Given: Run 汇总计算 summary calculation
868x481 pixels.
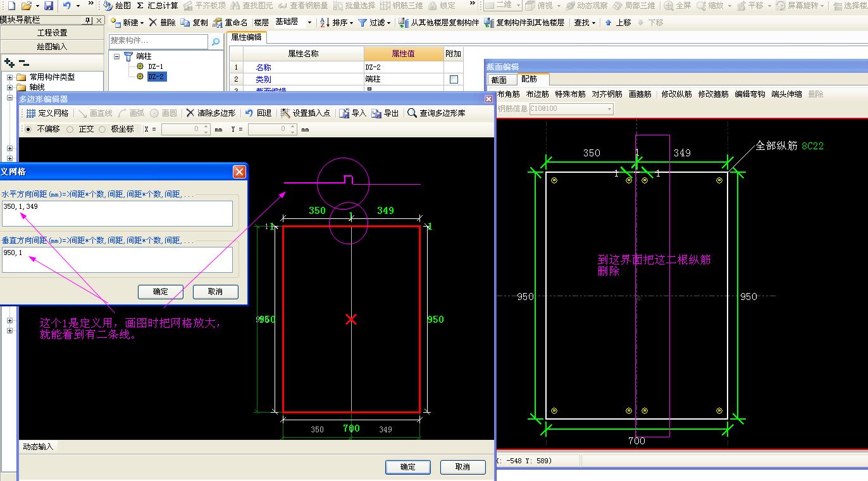Looking at the screenshot, I should [x=158, y=5].
